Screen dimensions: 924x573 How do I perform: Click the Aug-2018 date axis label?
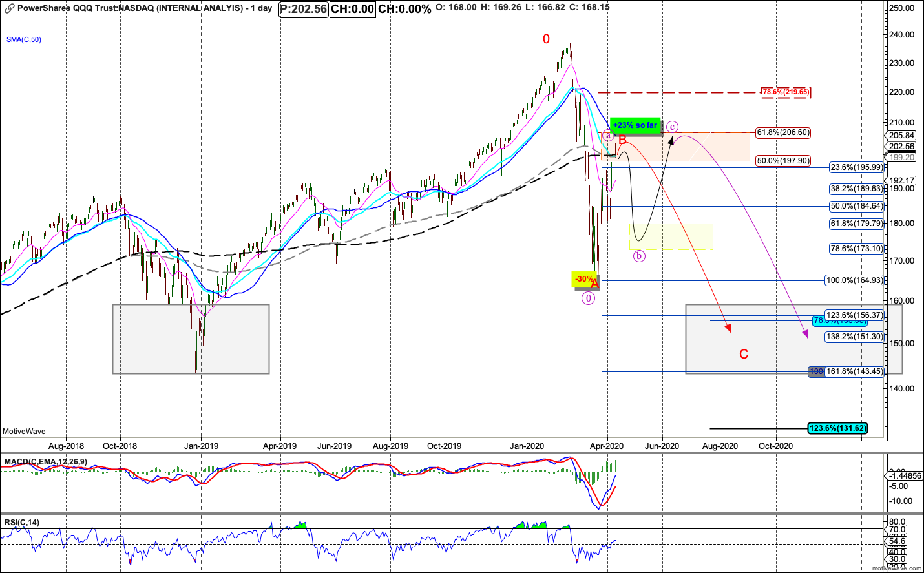[x=66, y=446]
